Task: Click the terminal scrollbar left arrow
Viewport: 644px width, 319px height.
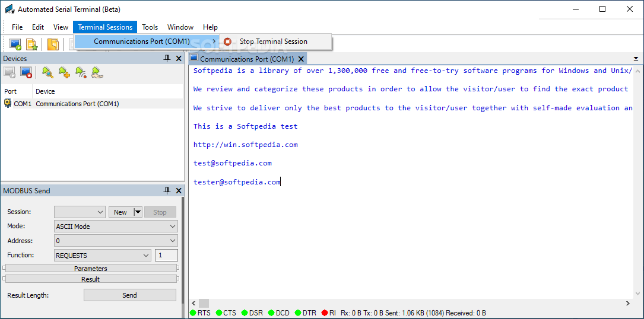Action: (193, 304)
